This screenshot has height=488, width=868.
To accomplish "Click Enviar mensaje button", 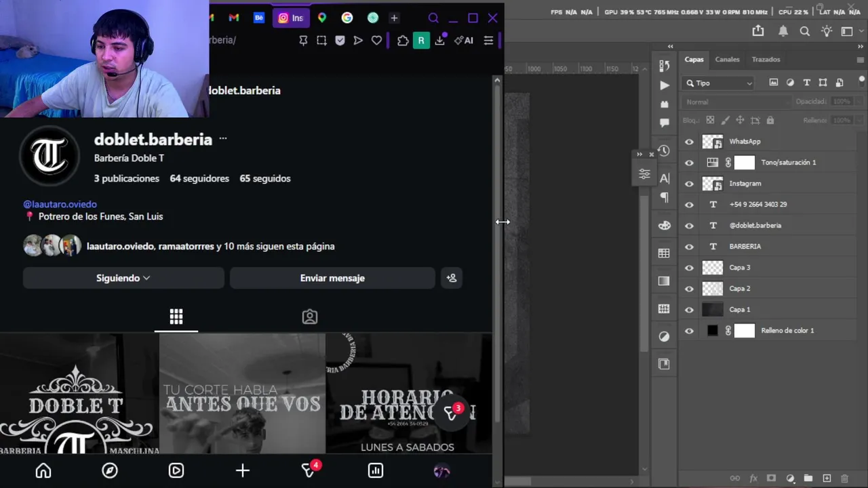I will [332, 278].
